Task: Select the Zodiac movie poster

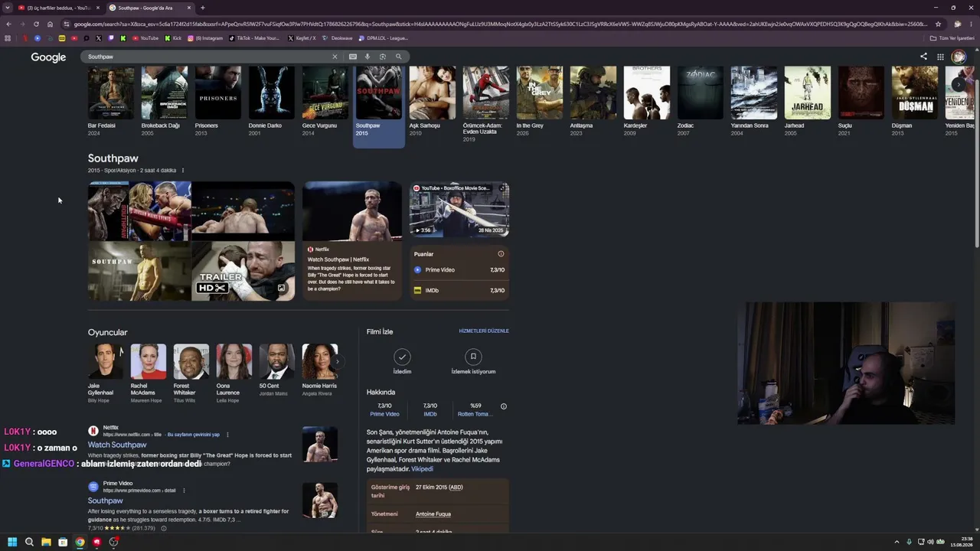Action: pos(701,93)
